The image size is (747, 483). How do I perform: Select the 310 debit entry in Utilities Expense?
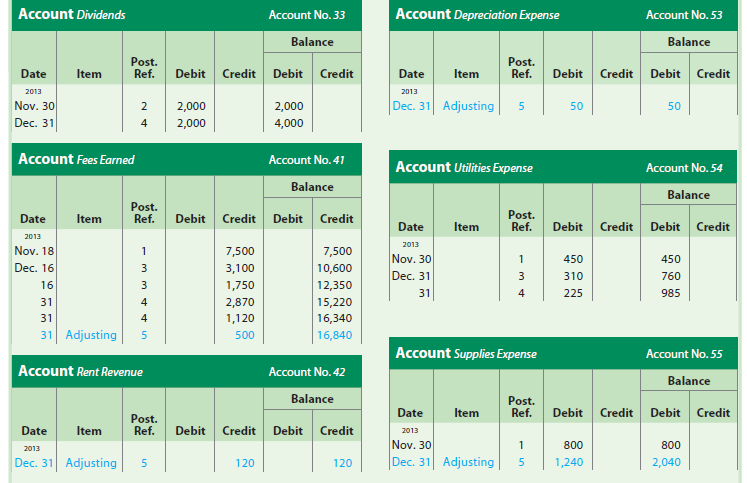pos(573,276)
